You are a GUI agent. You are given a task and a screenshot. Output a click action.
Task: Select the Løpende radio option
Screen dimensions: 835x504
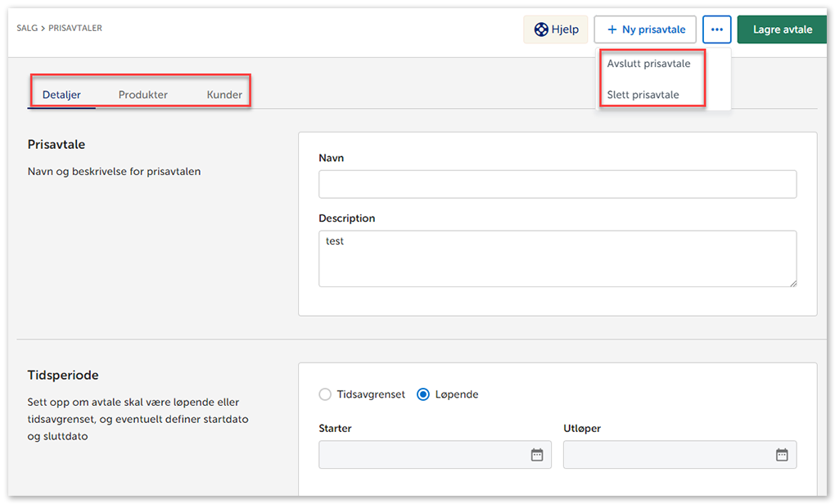[x=423, y=394]
